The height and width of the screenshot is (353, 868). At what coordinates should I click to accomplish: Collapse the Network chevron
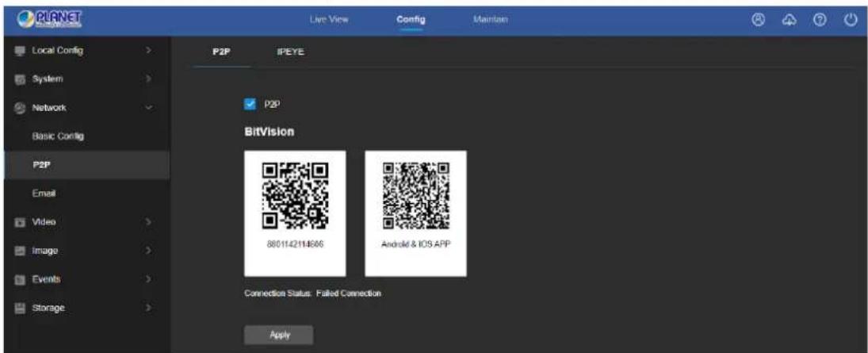tap(147, 108)
